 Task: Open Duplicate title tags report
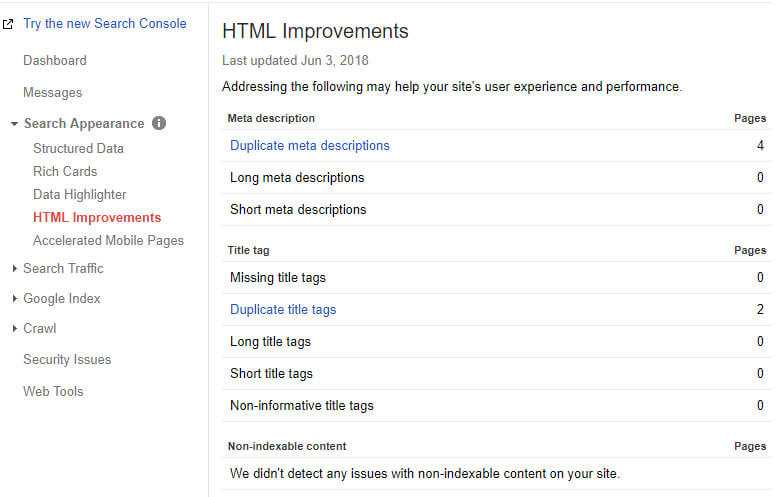tap(283, 309)
